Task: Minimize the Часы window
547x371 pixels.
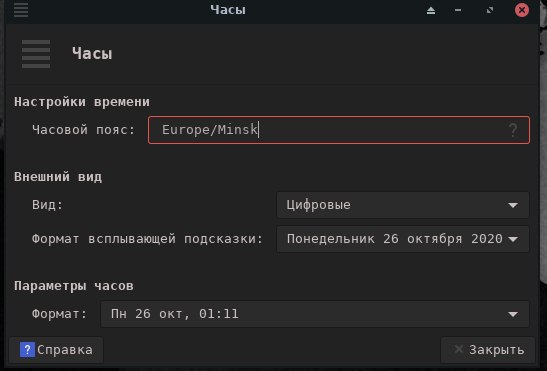Action: [x=458, y=10]
